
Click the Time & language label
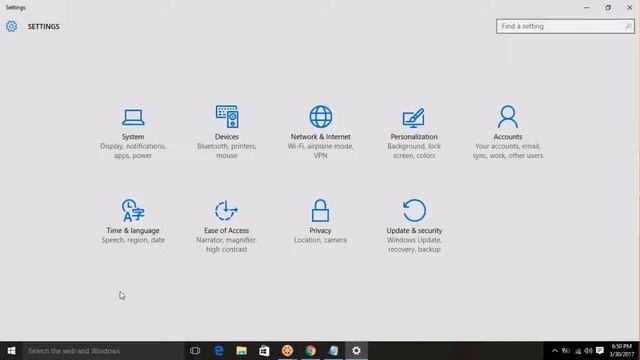(133, 231)
